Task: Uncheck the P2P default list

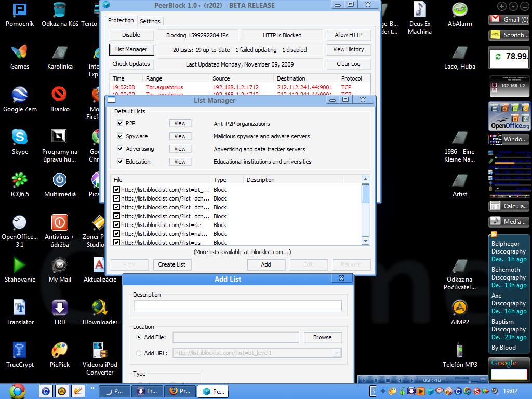Action: pyautogui.click(x=120, y=123)
